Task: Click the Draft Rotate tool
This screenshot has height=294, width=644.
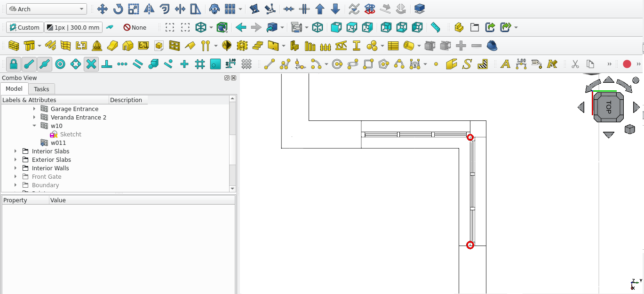Action: 118,9
